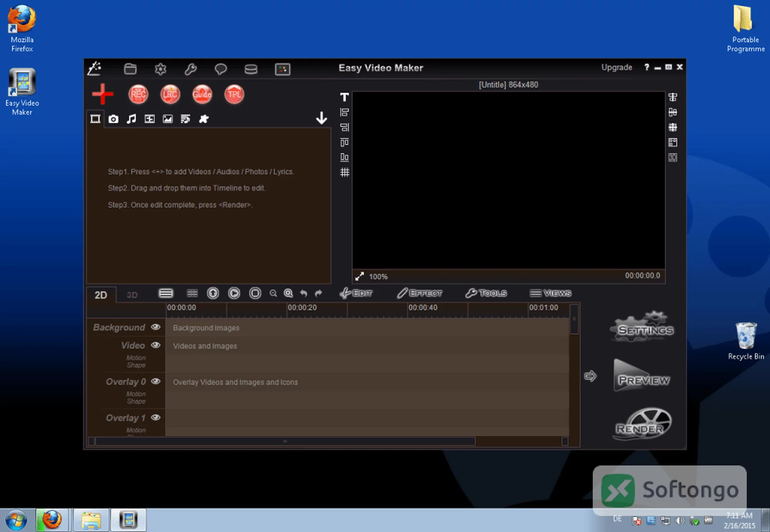Open the red Guide button
Screen dimensions: 770x532
202,94
